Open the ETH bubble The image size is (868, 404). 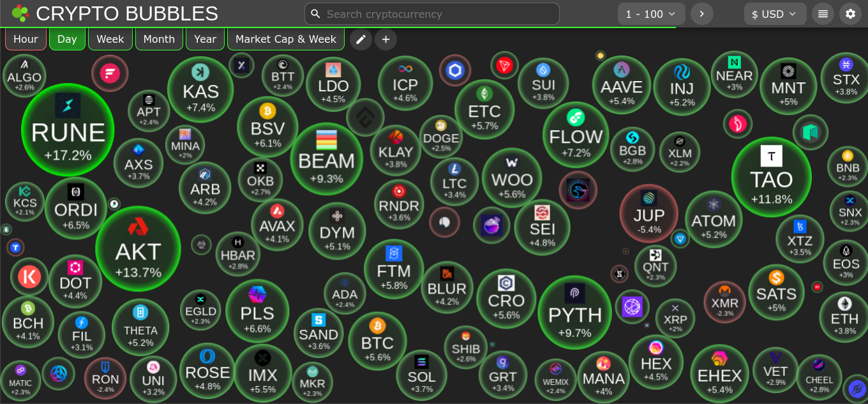(x=844, y=316)
